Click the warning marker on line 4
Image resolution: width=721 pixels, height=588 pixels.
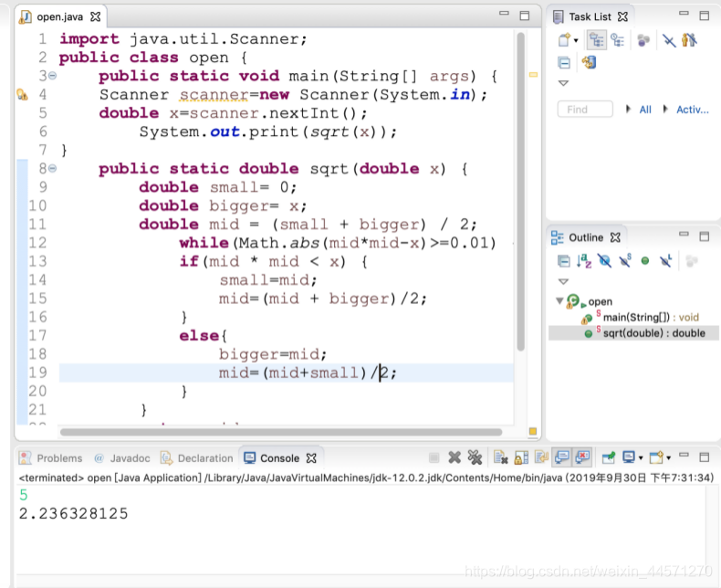pyautogui.click(x=22, y=95)
